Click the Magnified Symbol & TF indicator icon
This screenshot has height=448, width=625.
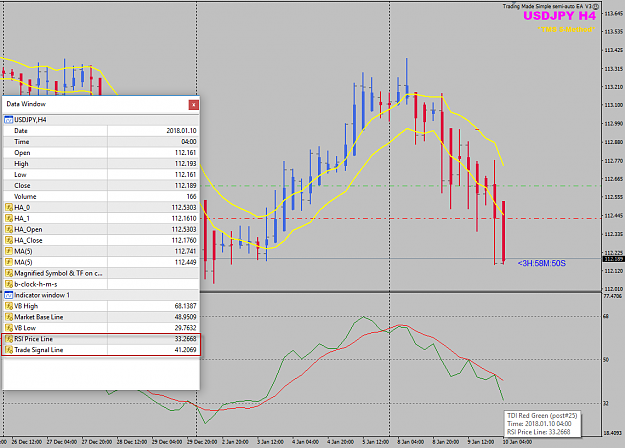pyautogui.click(x=9, y=273)
